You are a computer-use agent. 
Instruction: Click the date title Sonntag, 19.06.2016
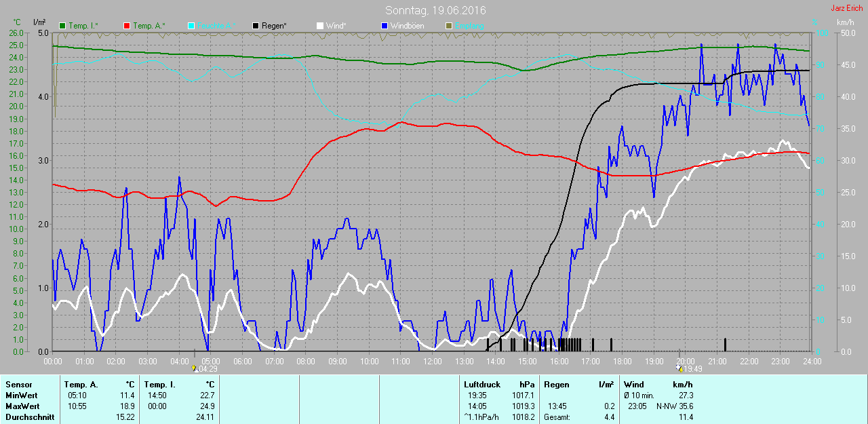[x=435, y=10]
